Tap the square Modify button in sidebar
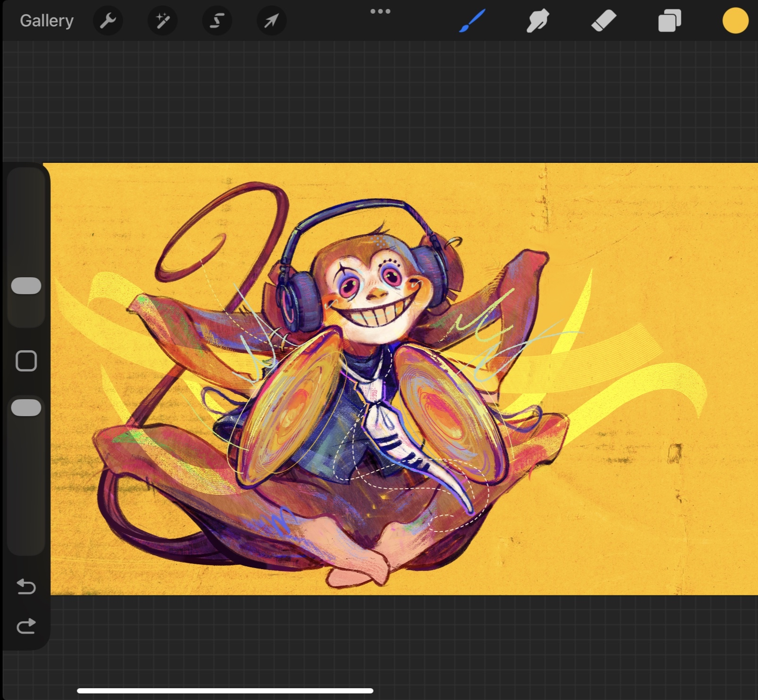This screenshot has width=758, height=700. [26, 361]
